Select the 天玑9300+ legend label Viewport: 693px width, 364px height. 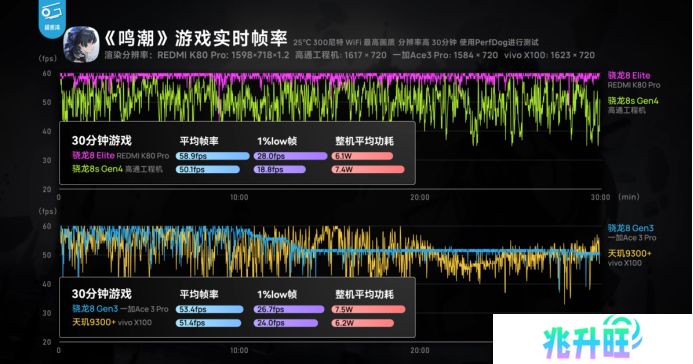point(629,253)
